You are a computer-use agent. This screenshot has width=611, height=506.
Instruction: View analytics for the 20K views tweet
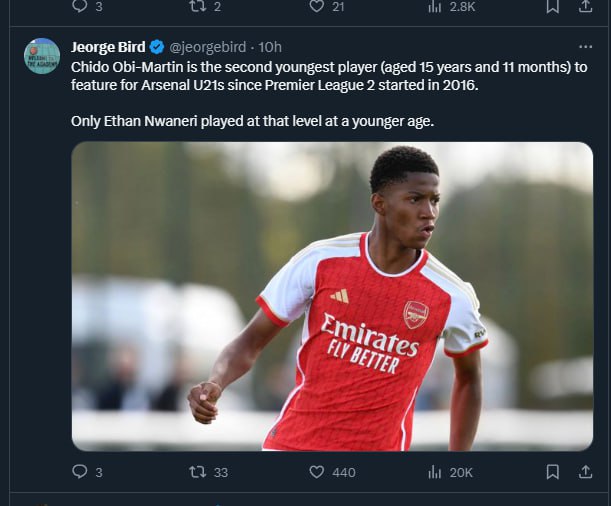[435, 472]
